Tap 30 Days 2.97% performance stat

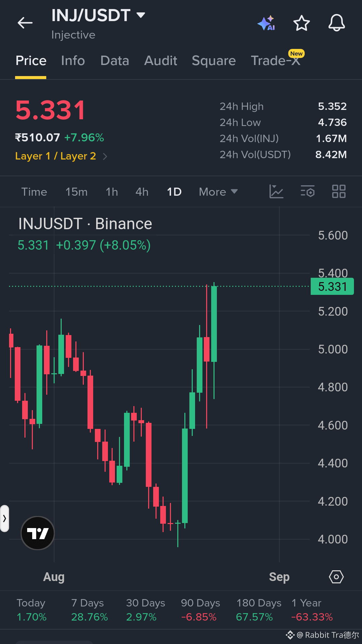(x=145, y=610)
